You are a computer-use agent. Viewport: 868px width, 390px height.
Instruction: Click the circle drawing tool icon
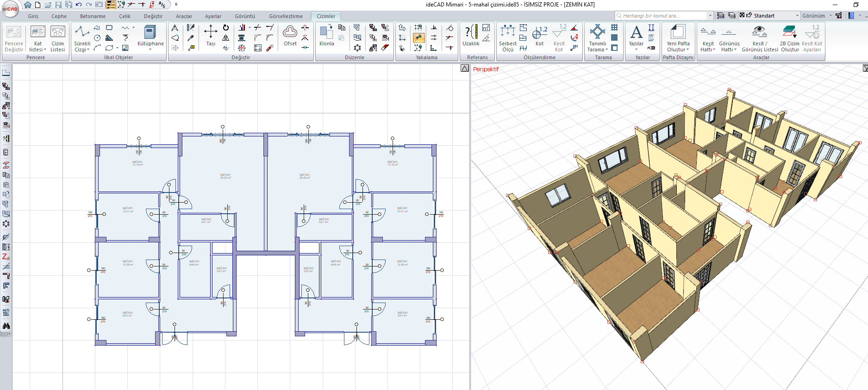pos(97,38)
